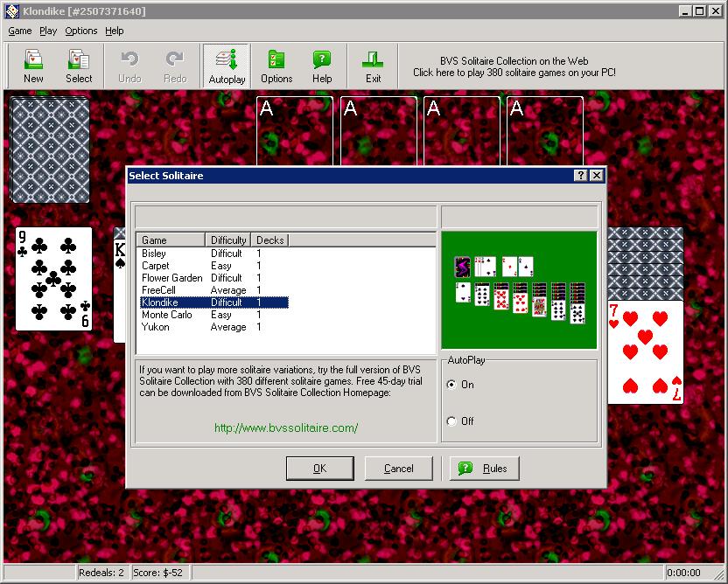Image resolution: width=728 pixels, height=584 pixels.
Task: Toggle the Autoplay toolbar button
Action: (227, 66)
